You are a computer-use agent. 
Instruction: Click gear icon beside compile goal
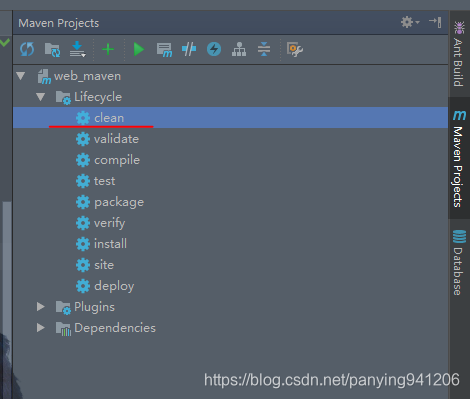pyautogui.click(x=83, y=160)
